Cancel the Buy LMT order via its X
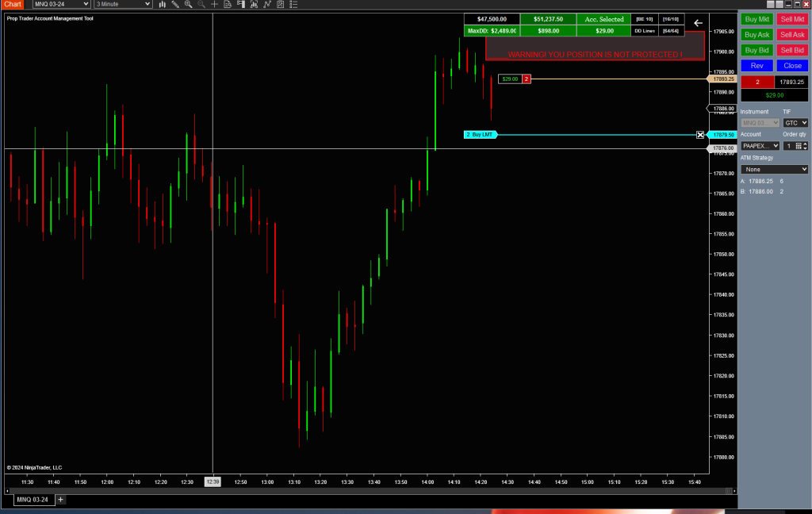The width and height of the screenshot is (812, 514). (x=700, y=134)
